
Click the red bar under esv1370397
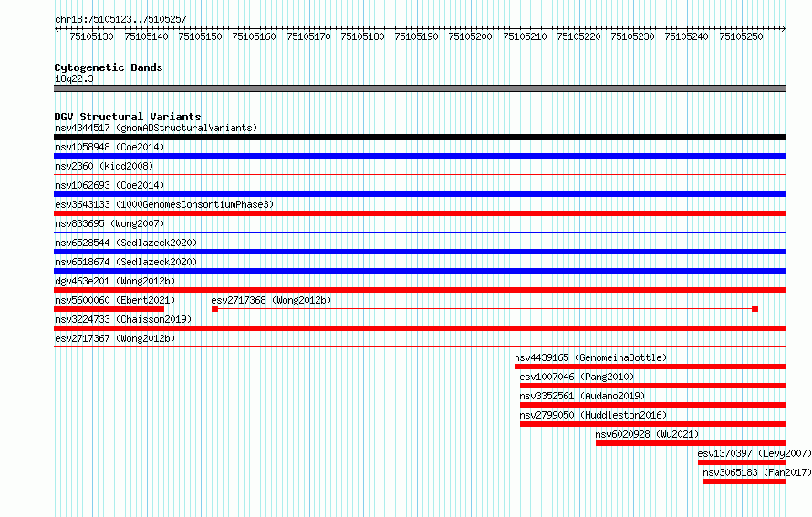click(x=742, y=462)
